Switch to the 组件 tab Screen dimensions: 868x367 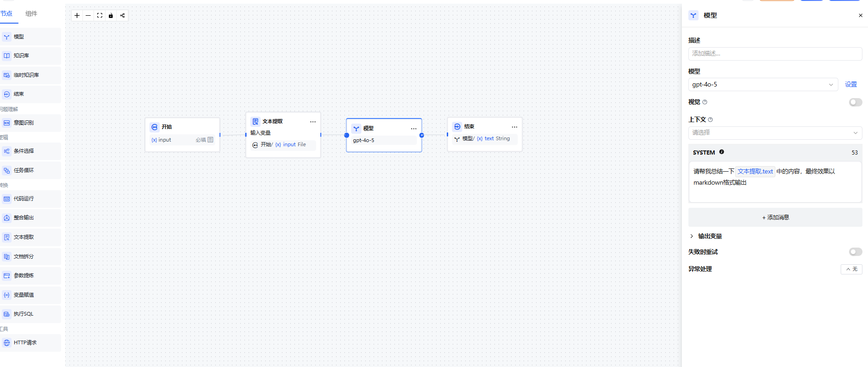click(31, 13)
